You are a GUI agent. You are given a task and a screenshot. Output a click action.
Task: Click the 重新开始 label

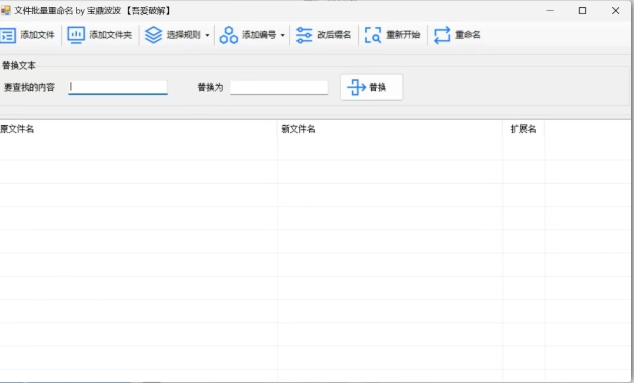403,35
